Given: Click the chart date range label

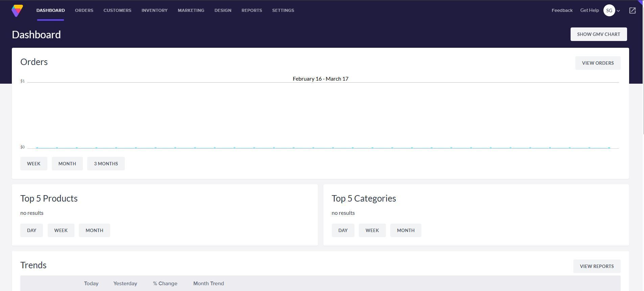Looking at the screenshot, I should pos(320,79).
